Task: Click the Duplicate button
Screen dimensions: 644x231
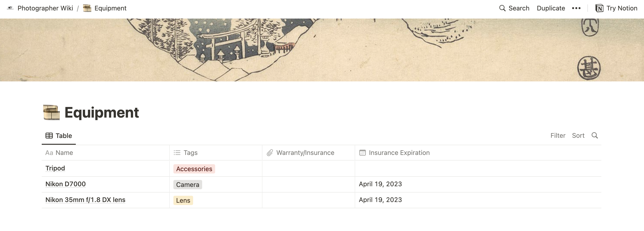Action: point(551,8)
